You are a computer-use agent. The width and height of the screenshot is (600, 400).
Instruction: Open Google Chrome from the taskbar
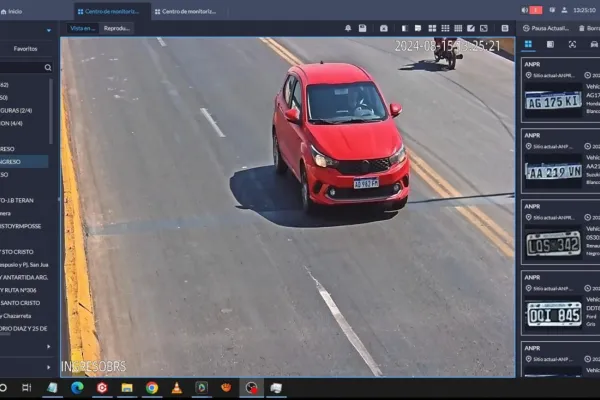pyautogui.click(x=152, y=388)
